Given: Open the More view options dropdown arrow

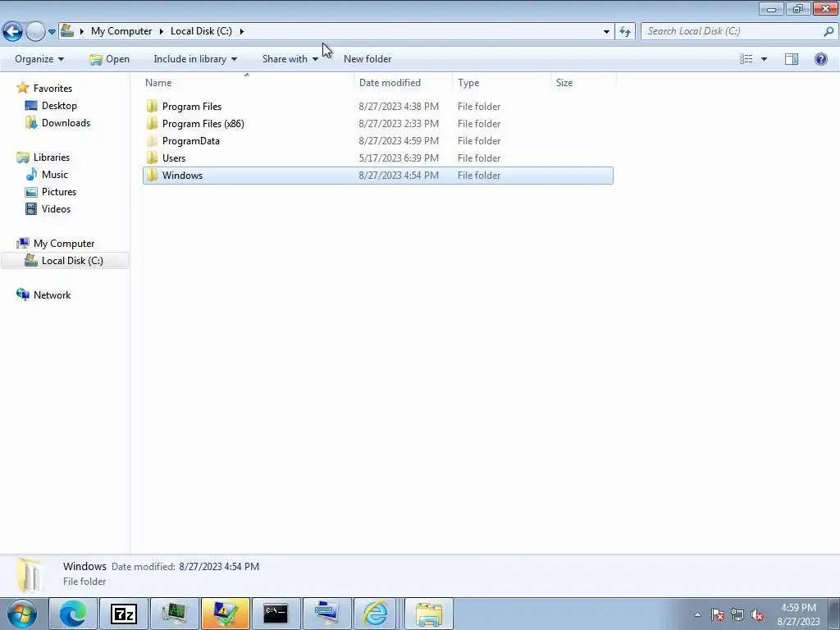Looking at the screenshot, I should (764, 59).
